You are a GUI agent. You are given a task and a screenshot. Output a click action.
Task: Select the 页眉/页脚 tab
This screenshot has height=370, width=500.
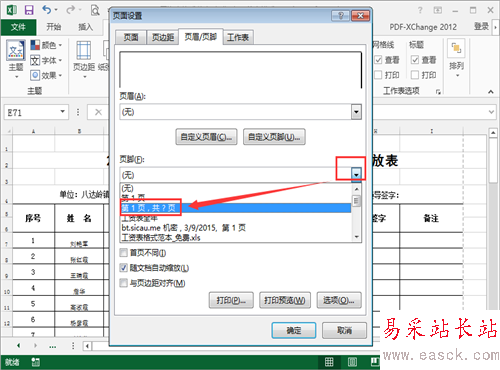[201, 37]
